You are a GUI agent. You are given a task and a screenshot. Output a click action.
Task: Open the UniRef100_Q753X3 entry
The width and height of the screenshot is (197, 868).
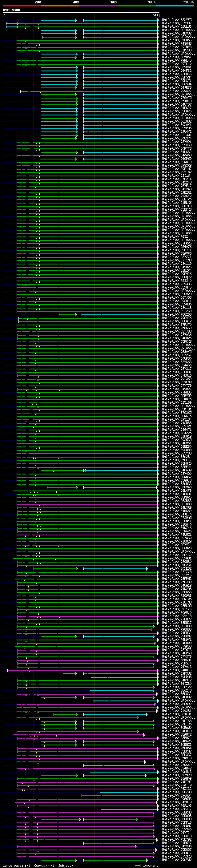point(176,857)
